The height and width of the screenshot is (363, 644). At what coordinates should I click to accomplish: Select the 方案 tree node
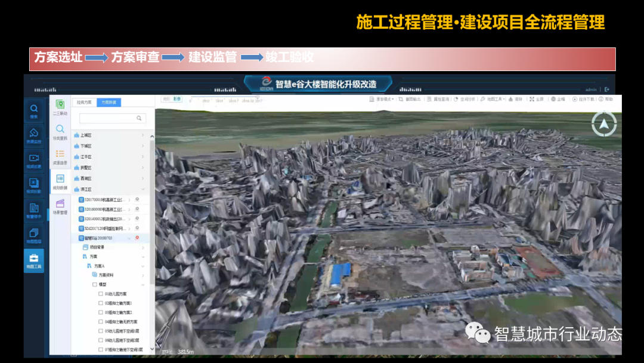(93, 257)
